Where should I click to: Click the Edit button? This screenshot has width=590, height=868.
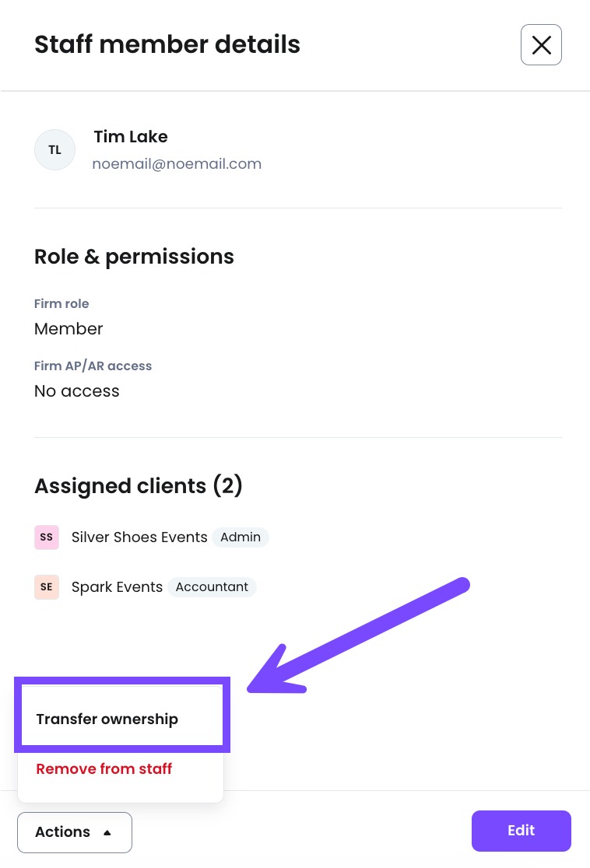(522, 831)
